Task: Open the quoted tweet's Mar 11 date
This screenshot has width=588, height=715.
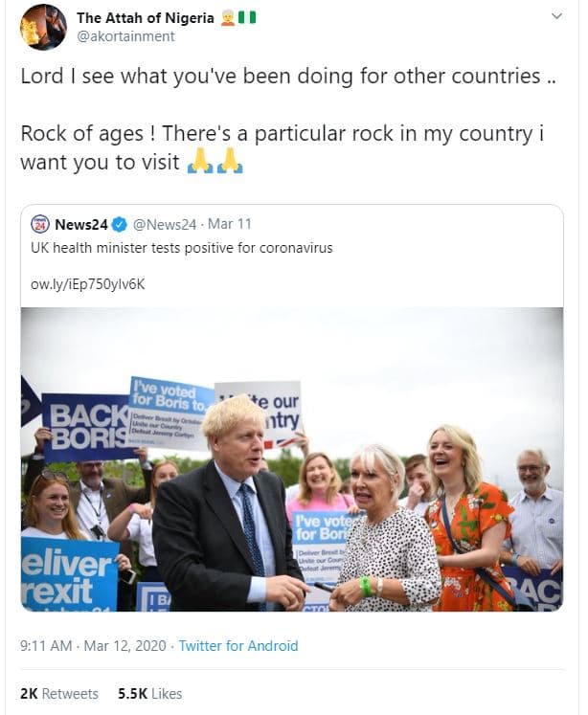Action: coord(230,225)
